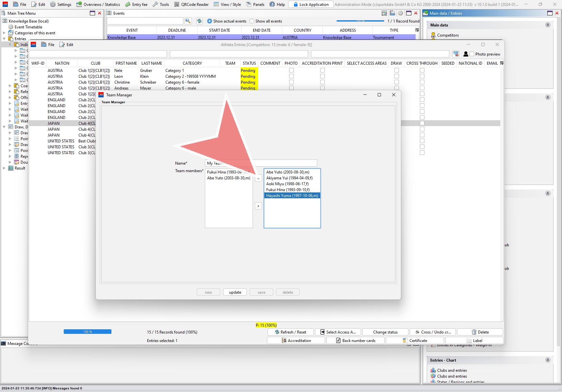Click the team Name input field
The image size is (562, 392).
(x=261, y=163)
